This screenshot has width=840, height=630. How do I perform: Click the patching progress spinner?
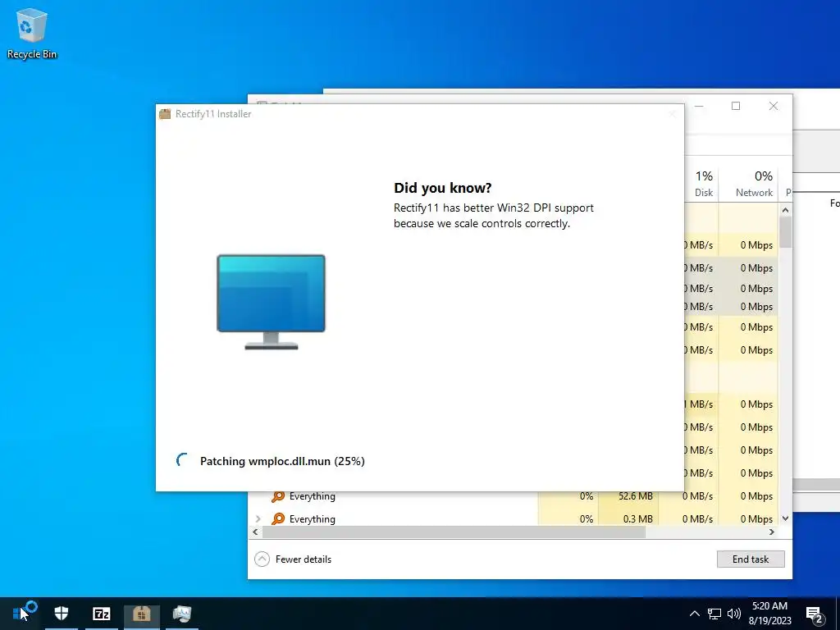pos(182,460)
